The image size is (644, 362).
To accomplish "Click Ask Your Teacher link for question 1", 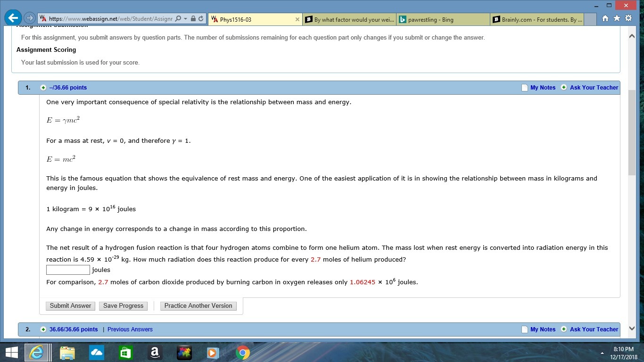I will pyautogui.click(x=594, y=88).
